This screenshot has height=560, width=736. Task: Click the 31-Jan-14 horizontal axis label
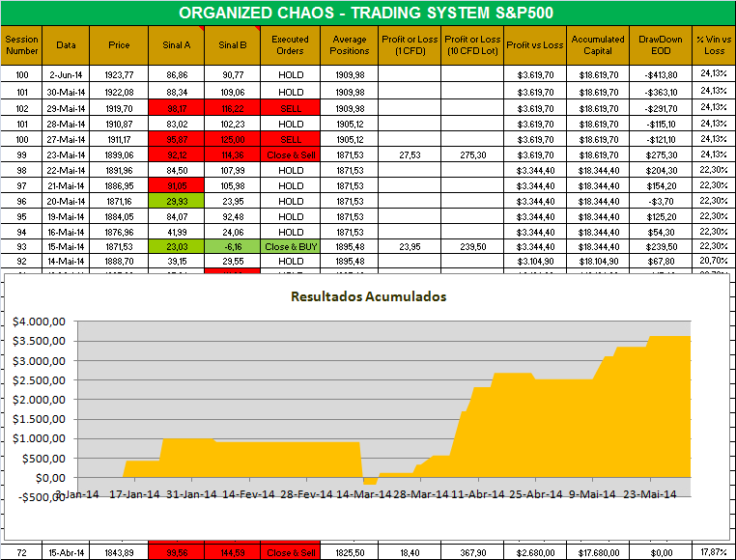191,494
